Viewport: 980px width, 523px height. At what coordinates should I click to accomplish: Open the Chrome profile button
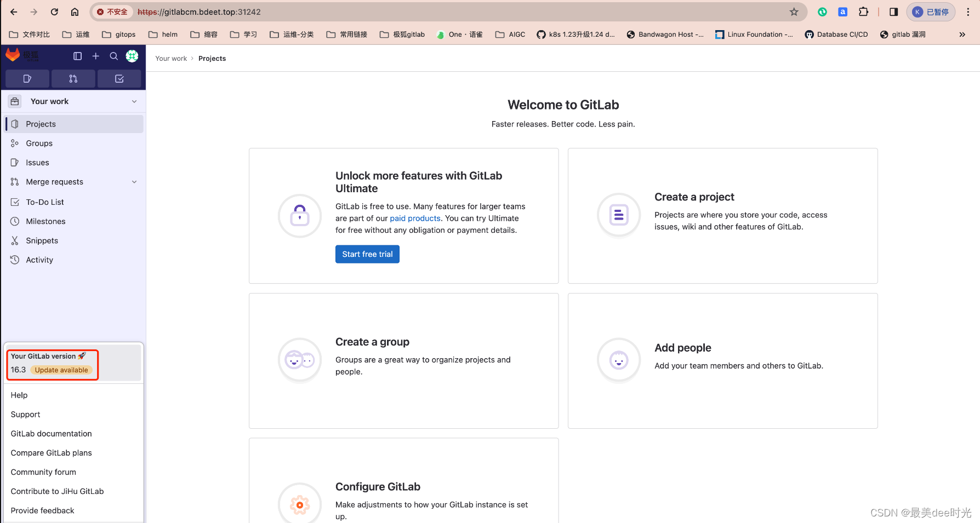pyautogui.click(x=931, y=12)
